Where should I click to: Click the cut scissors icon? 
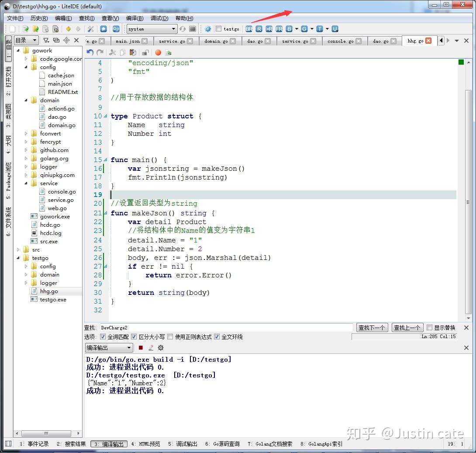(113, 52)
